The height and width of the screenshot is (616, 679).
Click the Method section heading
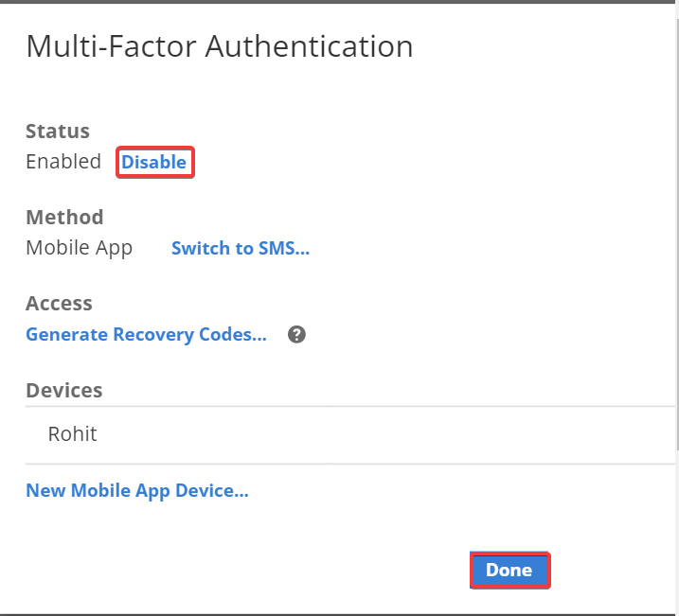coord(64,217)
